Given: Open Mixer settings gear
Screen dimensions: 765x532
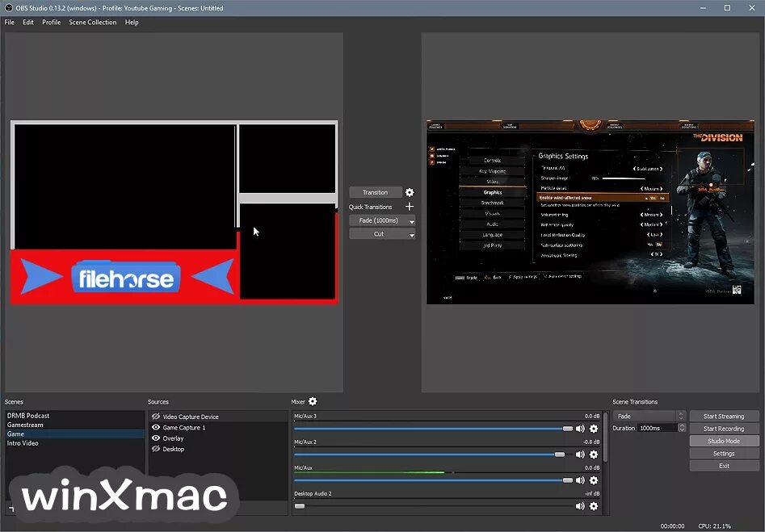Looking at the screenshot, I should point(313,401).
